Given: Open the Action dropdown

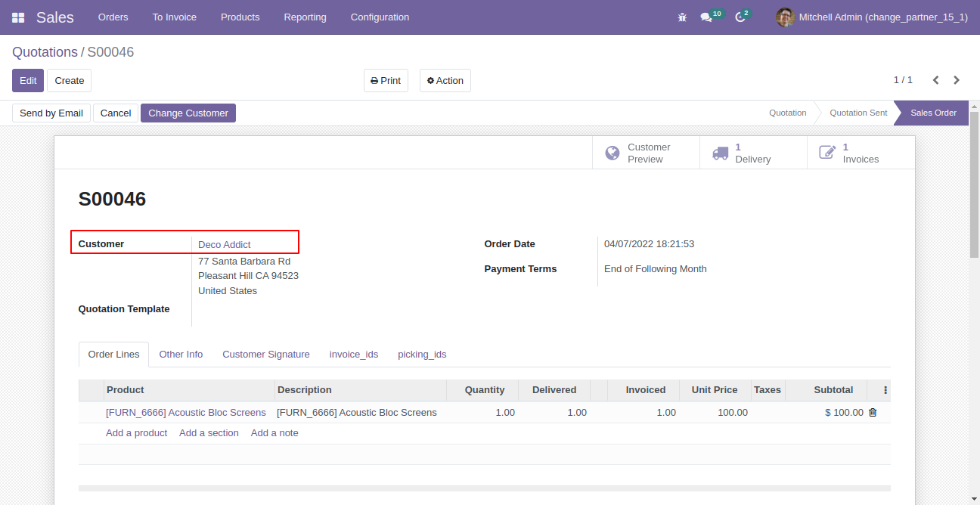Looking at the screenshot, I should [445, 81].
